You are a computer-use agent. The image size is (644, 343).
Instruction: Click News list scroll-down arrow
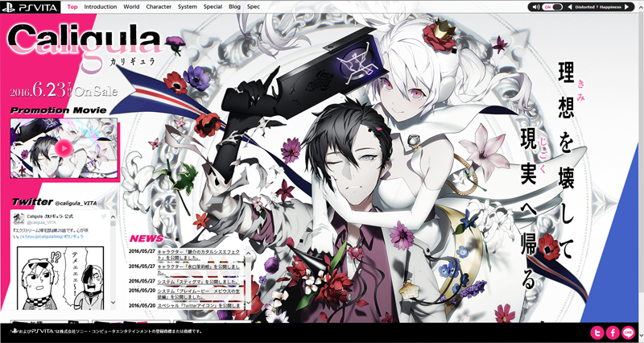click(248, 304)
